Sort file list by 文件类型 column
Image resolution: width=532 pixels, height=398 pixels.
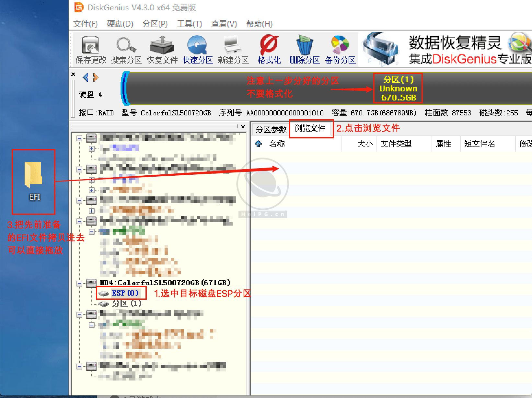click(404, 144)
